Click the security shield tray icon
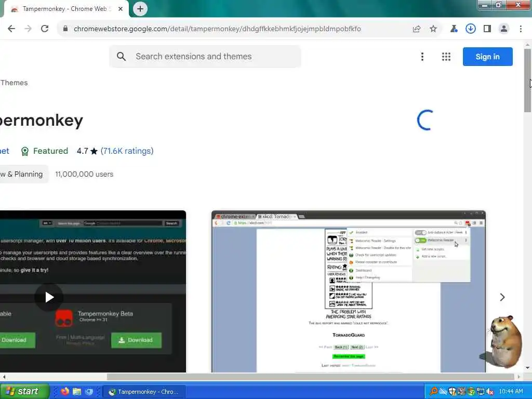The image size is (532, 399). click(453, 392)
